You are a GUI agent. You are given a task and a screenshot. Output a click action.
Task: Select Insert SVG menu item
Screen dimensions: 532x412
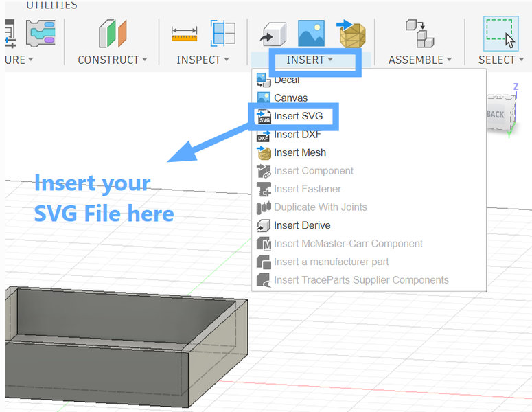pos(369,116)
